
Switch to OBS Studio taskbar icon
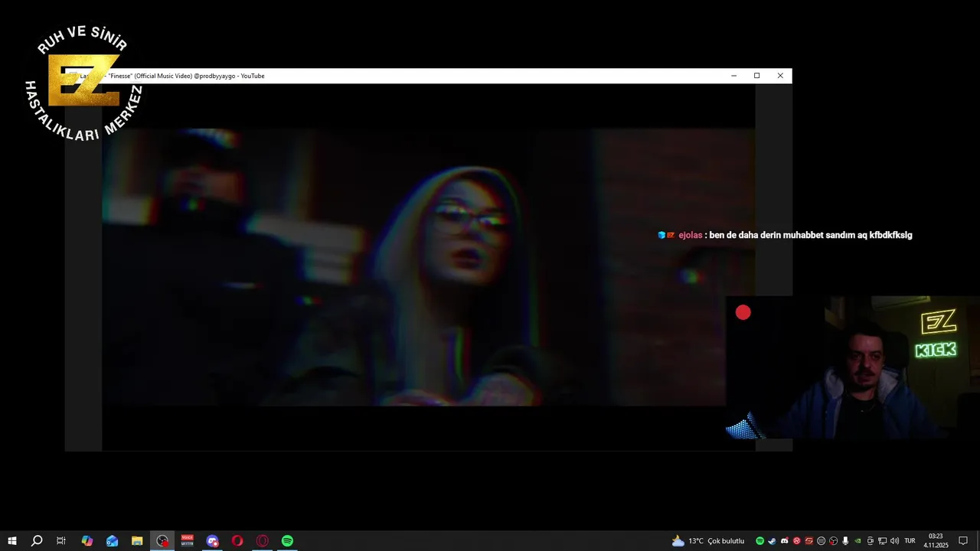[162, 541]
